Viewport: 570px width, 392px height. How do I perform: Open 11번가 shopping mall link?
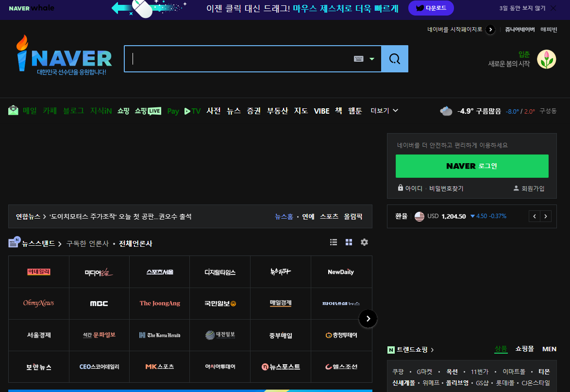click(480, 372)
